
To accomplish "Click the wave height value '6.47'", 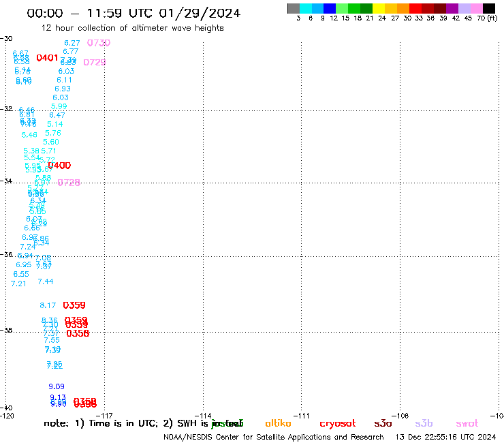I will point(57,115).
